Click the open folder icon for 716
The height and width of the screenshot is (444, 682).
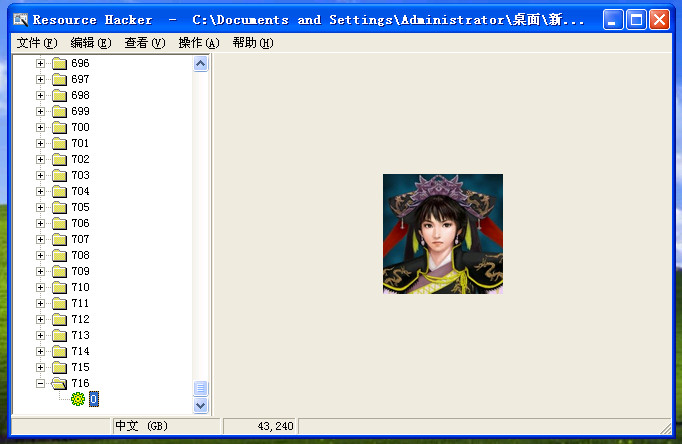(x=59, y=384)
